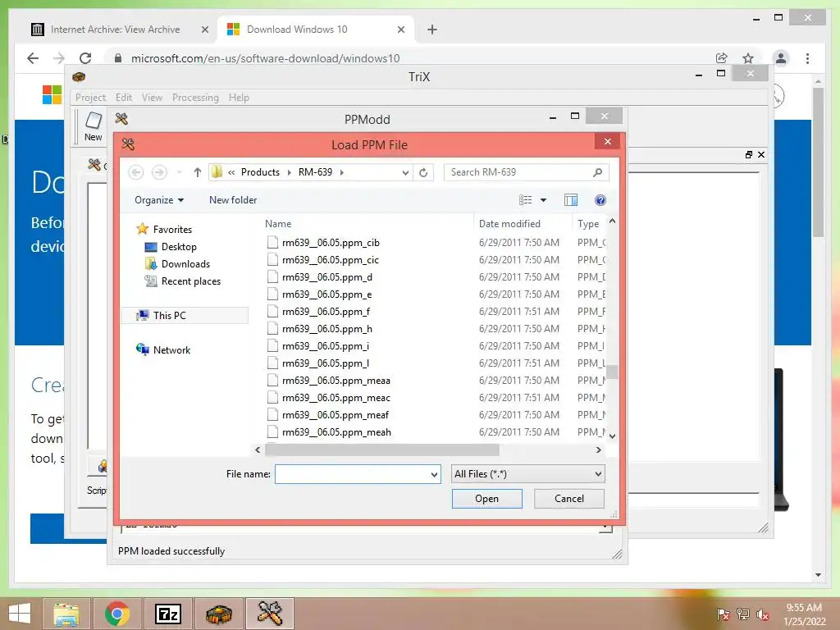
Task: Expand view options dropdown arrow
Action: (543, 200)
